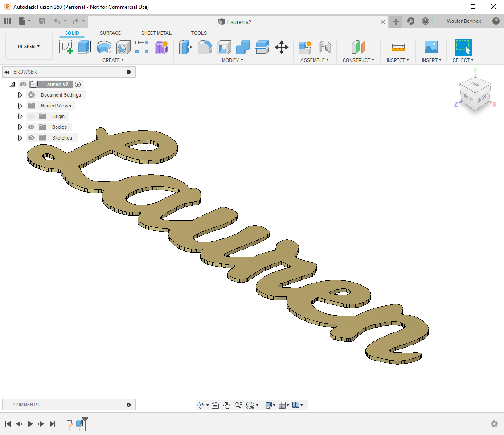504x435 pixels.
Task: Hide the Sketches folder
Action: click(31, 138)
